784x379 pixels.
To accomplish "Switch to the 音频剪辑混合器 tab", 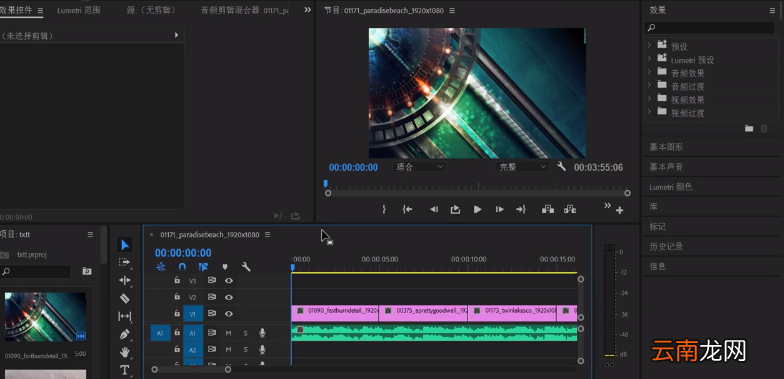I will [244, 10].
